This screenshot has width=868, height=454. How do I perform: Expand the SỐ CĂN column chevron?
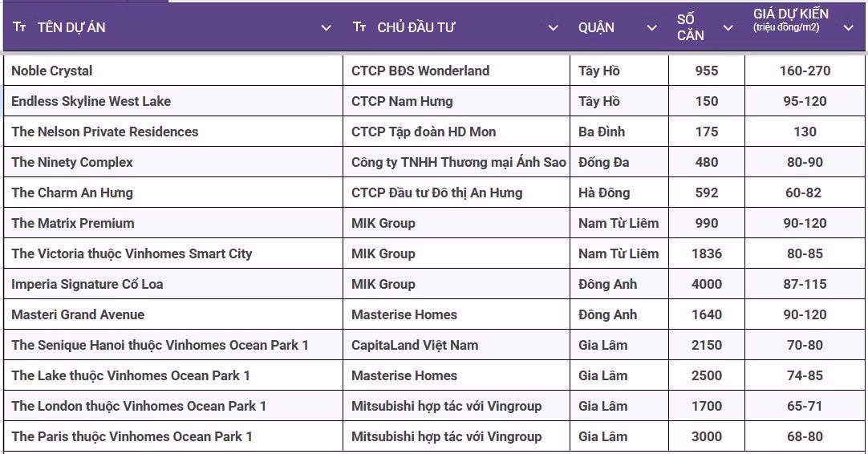728,28
